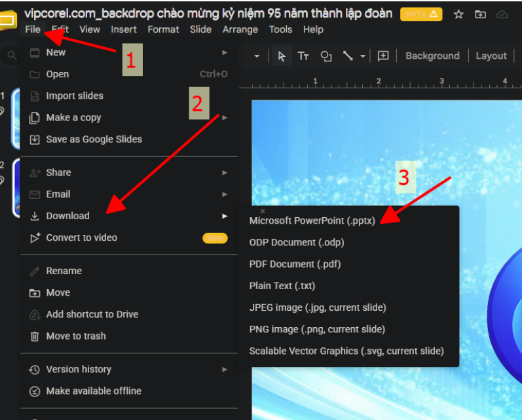Viewport: 522px width, 420px height.
Task: Click the Convert to video play icon
Action: point(35,237)
